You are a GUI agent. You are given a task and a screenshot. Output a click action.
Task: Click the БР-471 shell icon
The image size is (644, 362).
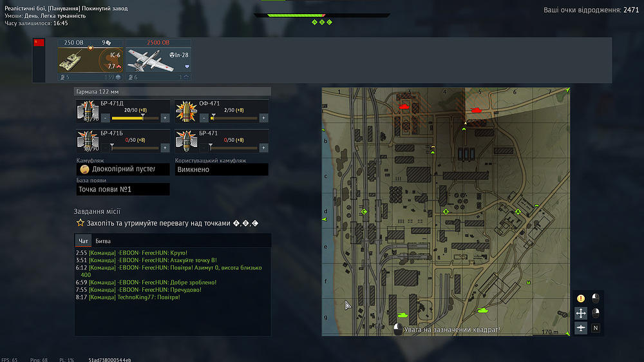click(186, 141)
